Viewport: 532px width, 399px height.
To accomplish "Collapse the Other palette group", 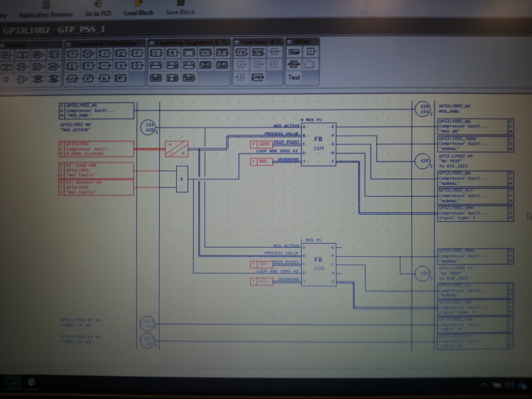I will pyautogui.click(x=289, y=42).
